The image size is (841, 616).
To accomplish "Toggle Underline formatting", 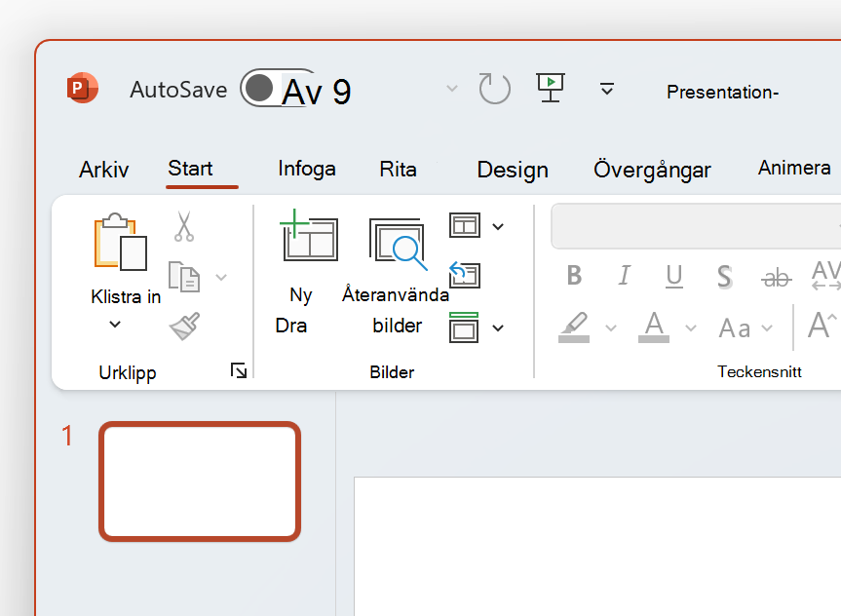I will click(674, 277).
